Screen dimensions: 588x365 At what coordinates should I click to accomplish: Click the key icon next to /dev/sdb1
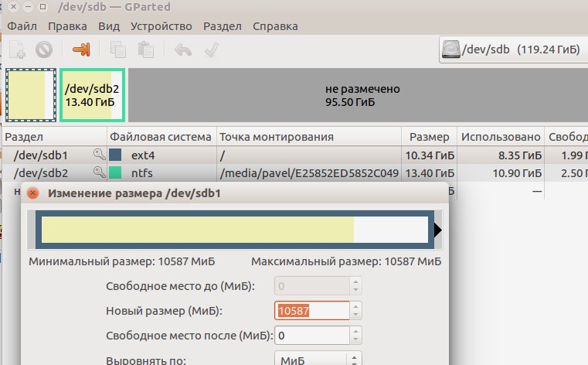click(99, 155)
